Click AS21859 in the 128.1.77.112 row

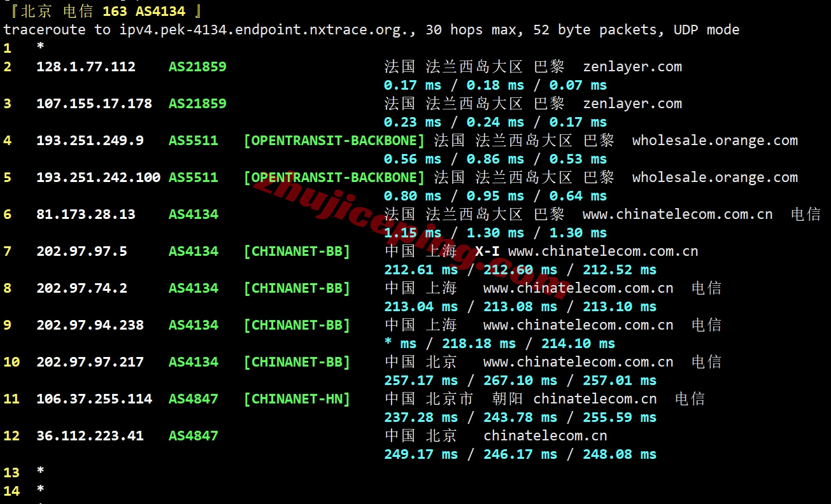(x=197, y=67)
